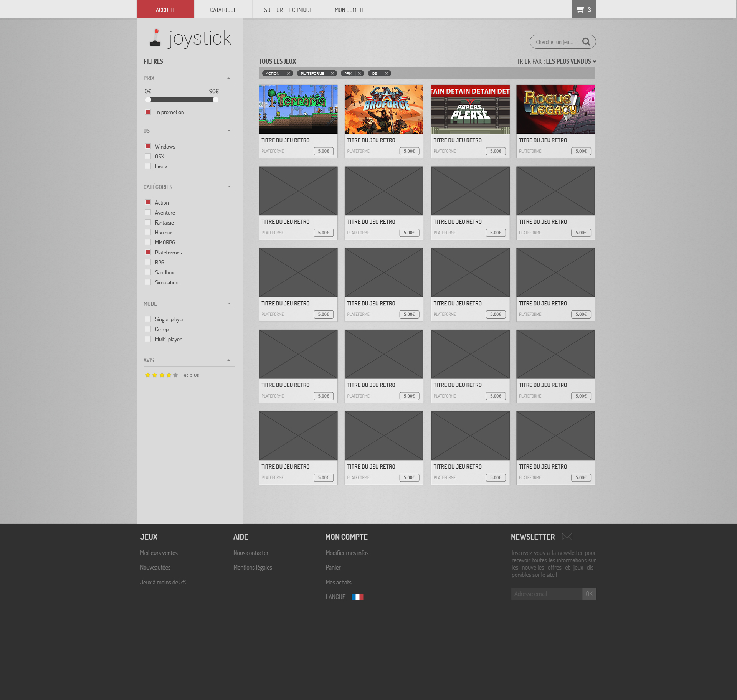Click the search magnifier icon
Screen dimensions: 737x700
coord(586,42)
